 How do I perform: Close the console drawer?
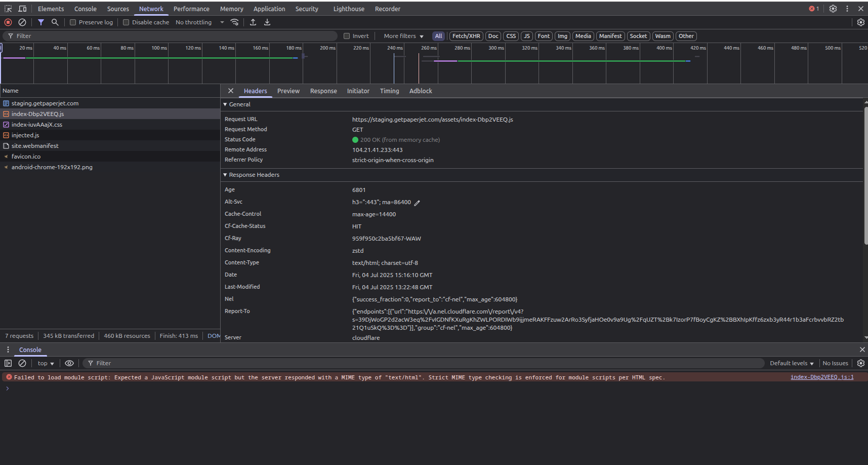[x=862, y=350]
